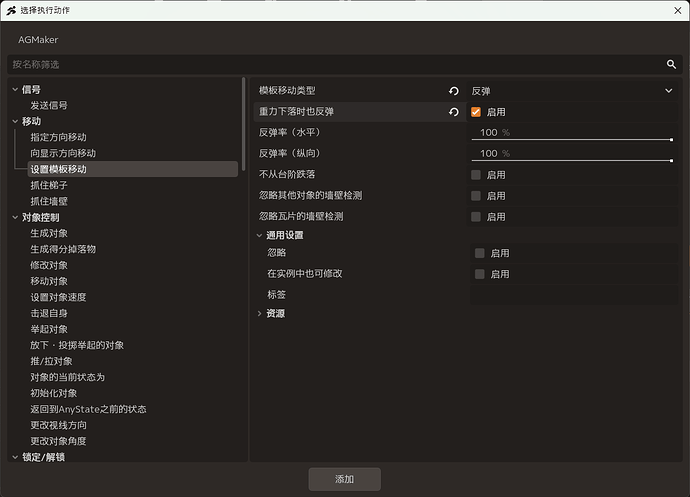
Task: Open the 模板移动类型 dropdown showing 反弹
Action: 572,91
